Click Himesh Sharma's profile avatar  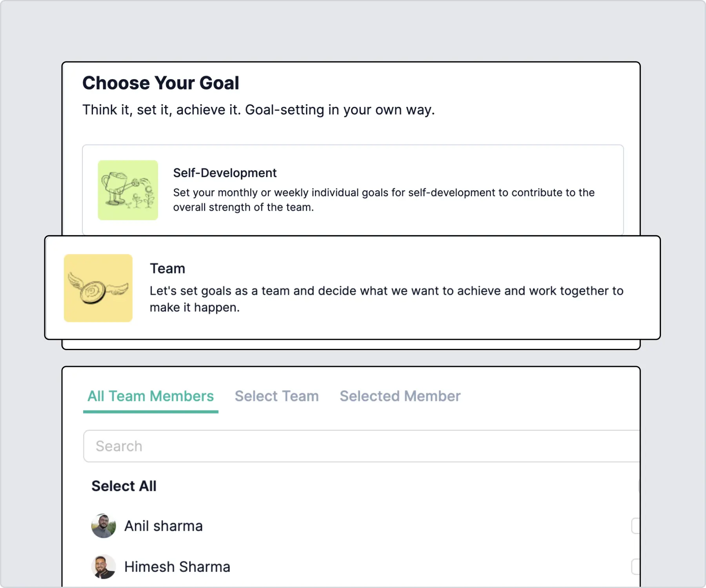click(x=104, y=567)
